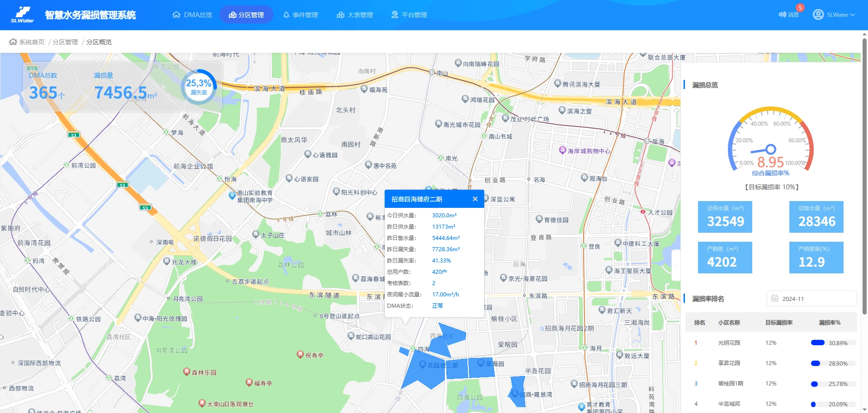Open the 平台管理 menu
This screenshot has height=413, width=868.
(x=409, y=15)
